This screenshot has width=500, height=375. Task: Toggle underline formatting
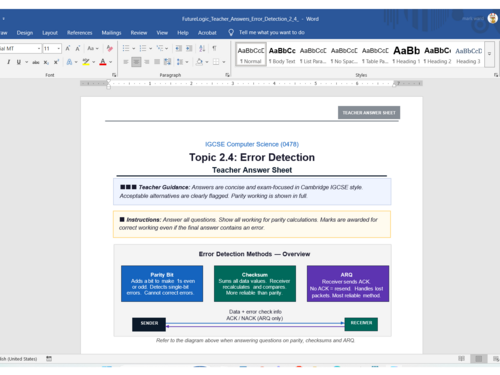[19, 62]
